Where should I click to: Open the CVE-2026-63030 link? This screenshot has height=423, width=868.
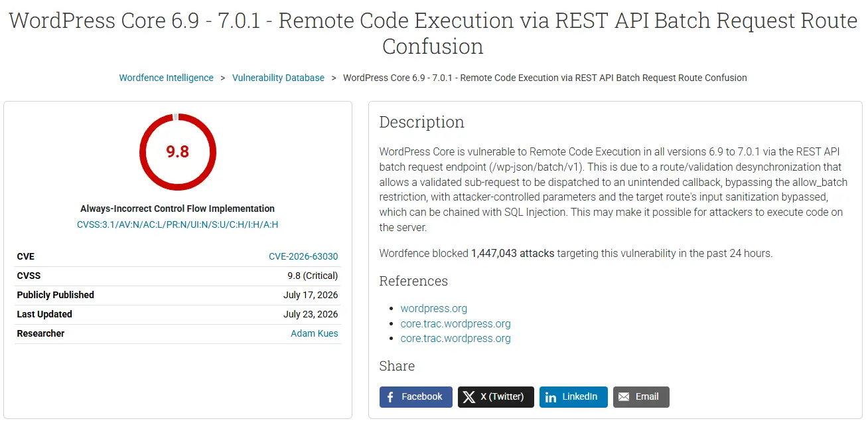pyautogui.click(x=303, y=256)
